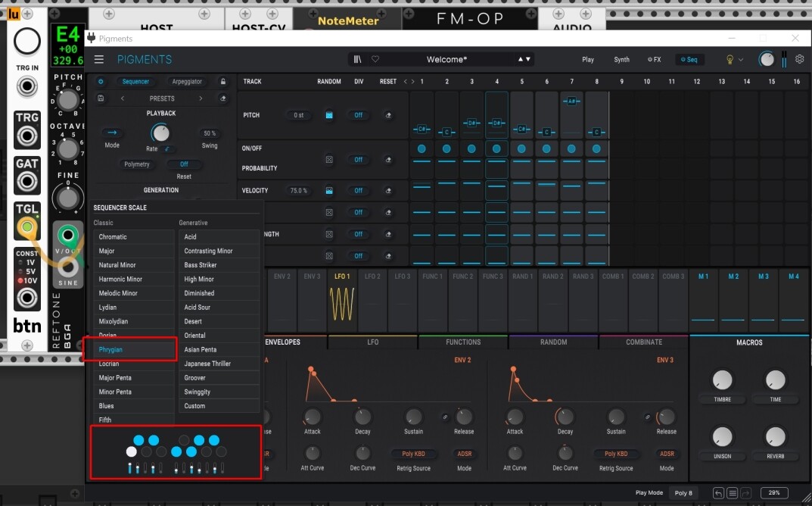Click the playback Mode forward arrow

click(112, 133)
